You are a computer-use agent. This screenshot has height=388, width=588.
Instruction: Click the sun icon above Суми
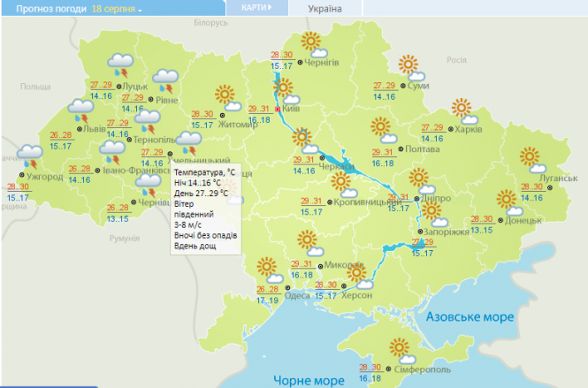click(x=407, y=65)
